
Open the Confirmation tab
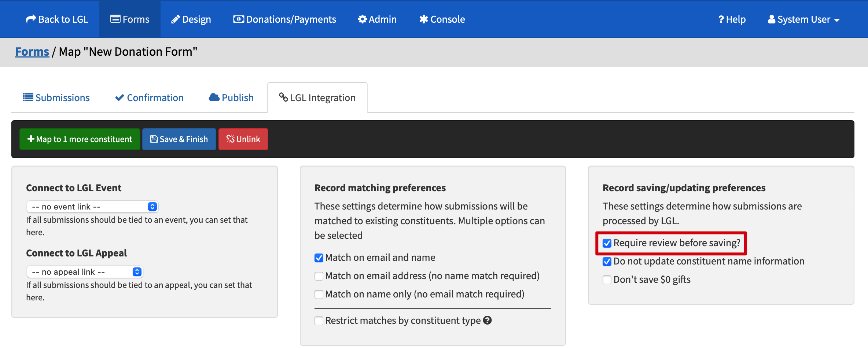(x=149, y=97)
